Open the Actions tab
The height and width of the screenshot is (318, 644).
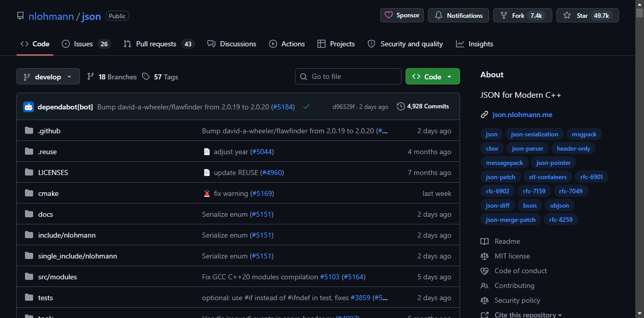[287, 44]
